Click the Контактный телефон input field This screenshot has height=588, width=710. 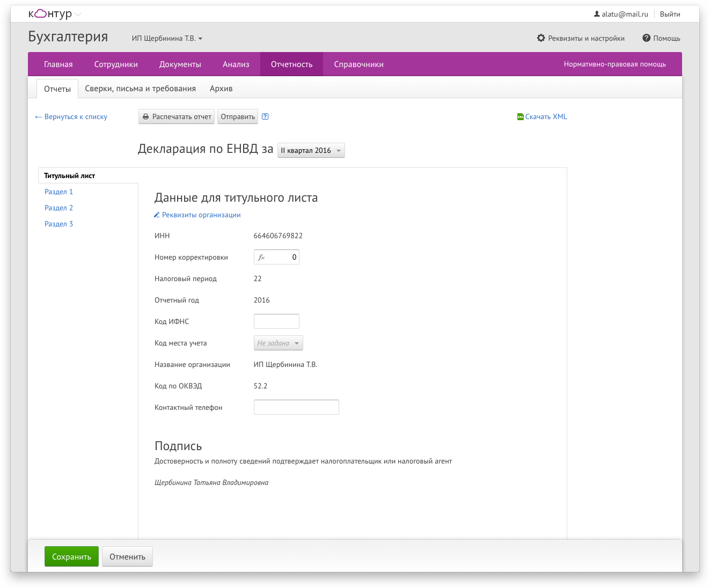click(296, 407)
